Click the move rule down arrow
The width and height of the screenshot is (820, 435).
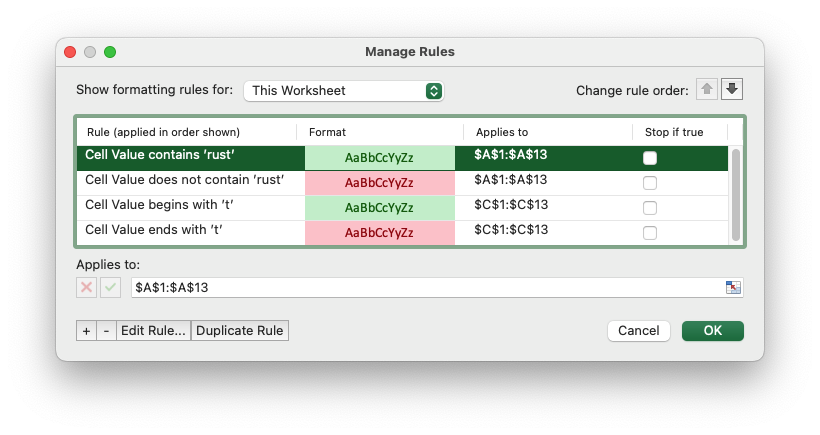[732, 90]
